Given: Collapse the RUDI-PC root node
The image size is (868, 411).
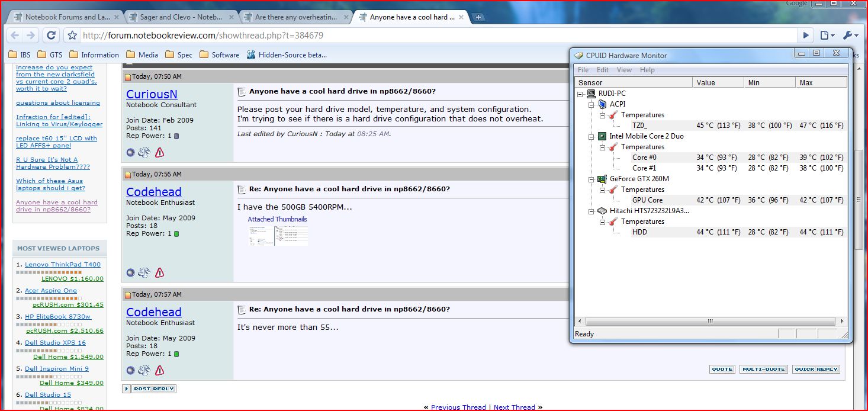Looking at the screenshot, I should pos(581,94).
